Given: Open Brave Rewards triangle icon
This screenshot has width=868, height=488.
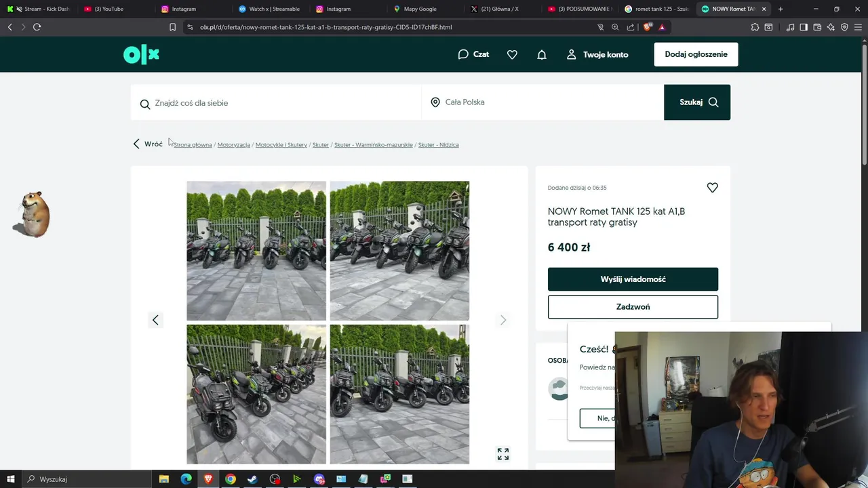Looking at the screenshot, I should 662,27.
